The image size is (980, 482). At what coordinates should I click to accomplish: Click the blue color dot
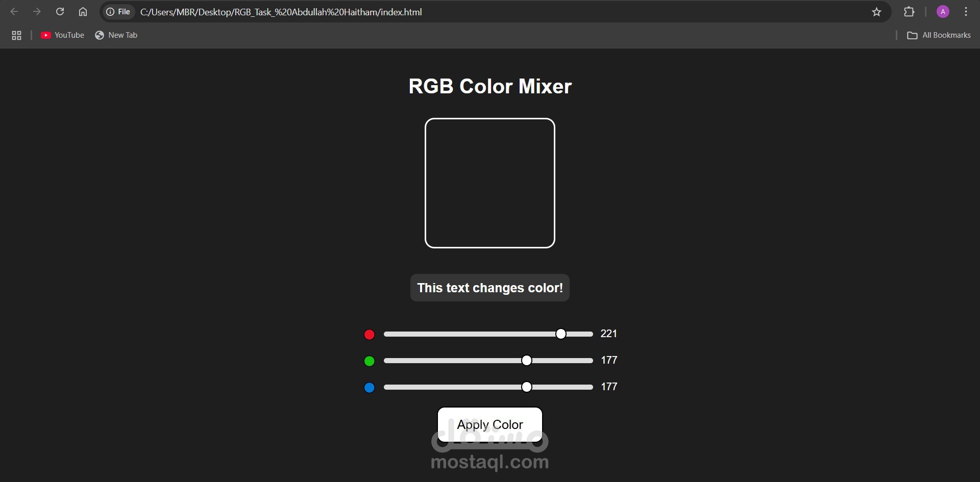pyautogui.click(x=369, y=388)
